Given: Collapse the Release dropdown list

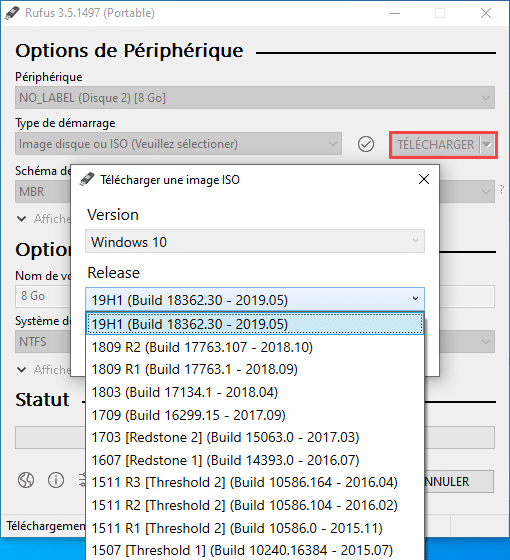Looking at the screenshot, I should tap(415, 299).
